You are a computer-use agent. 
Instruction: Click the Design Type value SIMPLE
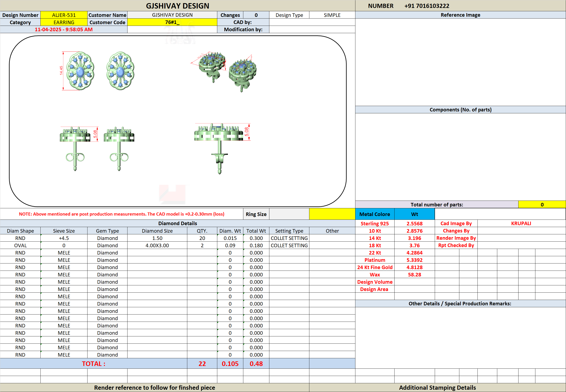click(332, 15)
